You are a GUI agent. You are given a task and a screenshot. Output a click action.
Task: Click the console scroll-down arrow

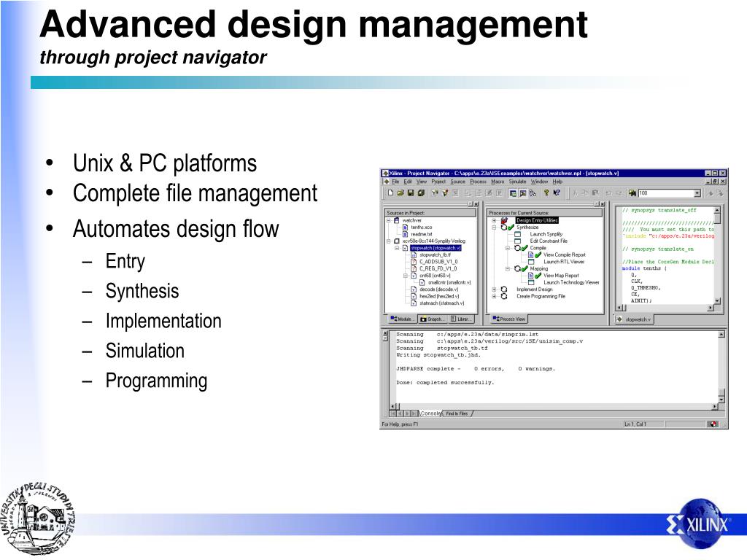[721, 399]
